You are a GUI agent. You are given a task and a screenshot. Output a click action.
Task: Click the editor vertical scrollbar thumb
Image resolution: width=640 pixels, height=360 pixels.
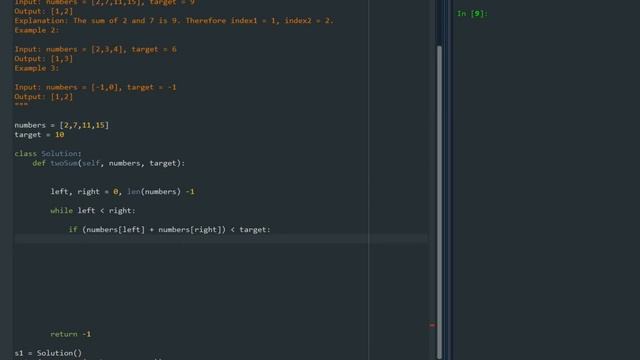439,202
